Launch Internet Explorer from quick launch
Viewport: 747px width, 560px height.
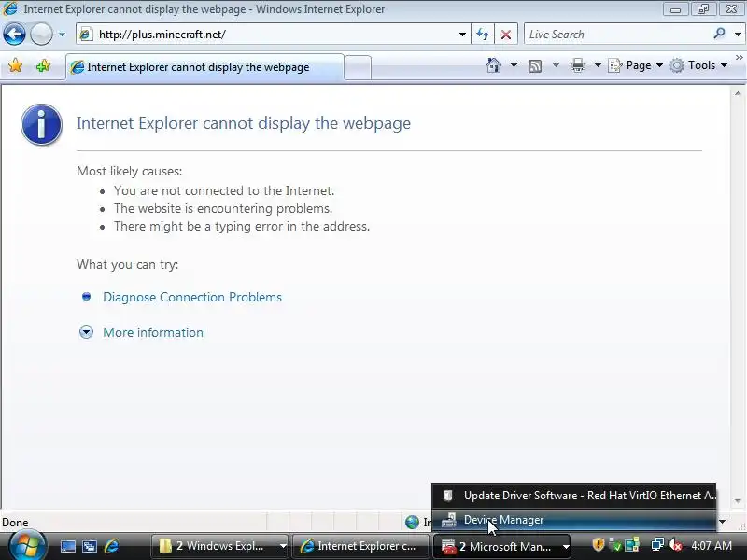(x=111, y=546)
